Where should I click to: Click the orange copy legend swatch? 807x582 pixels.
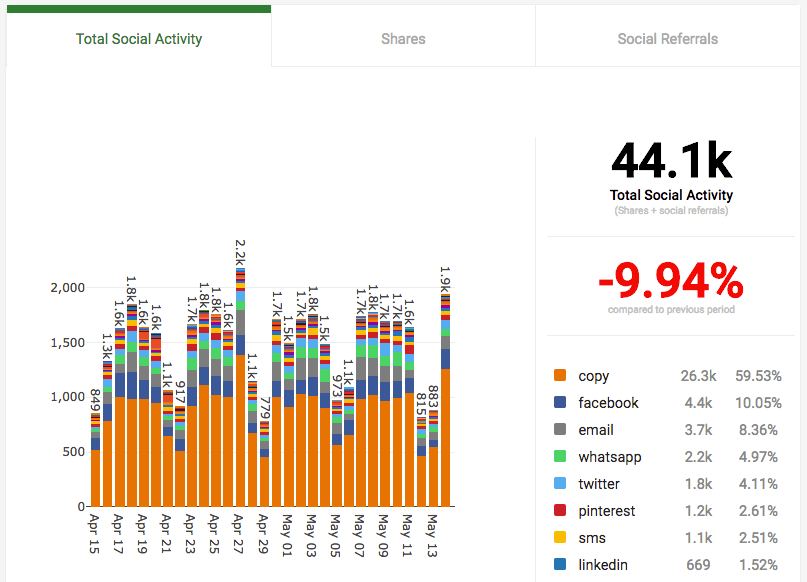560,375
